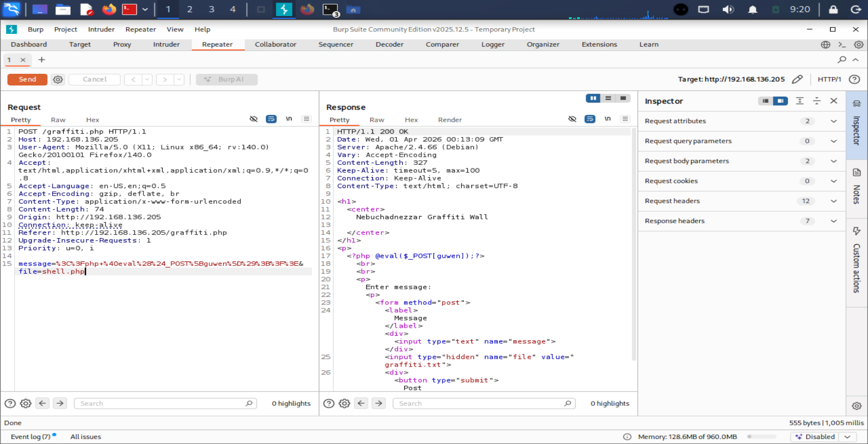The height and width of the screenshot is (444, 868).
Task: Switch Inspector to left-docked layout
Action: coord(765,101)
